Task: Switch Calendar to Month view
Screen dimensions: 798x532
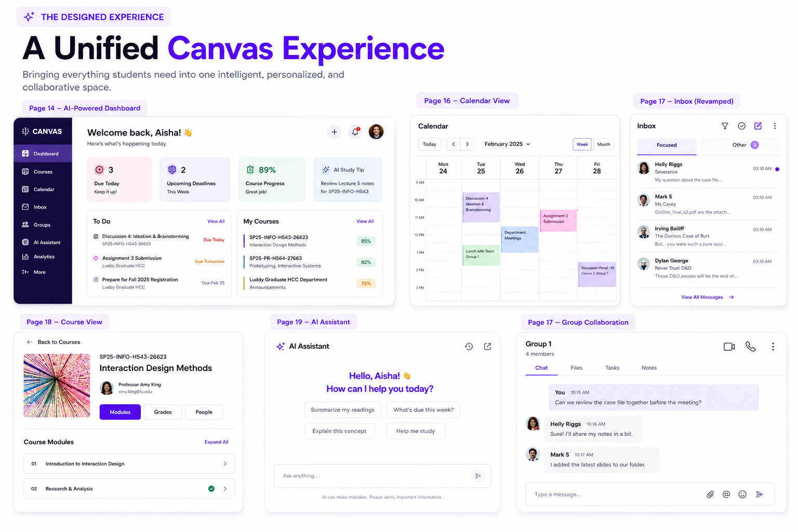Action: (604, 144)
